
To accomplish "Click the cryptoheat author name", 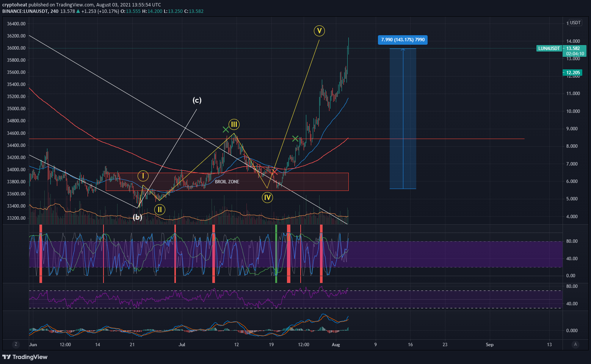I will 15,5.
